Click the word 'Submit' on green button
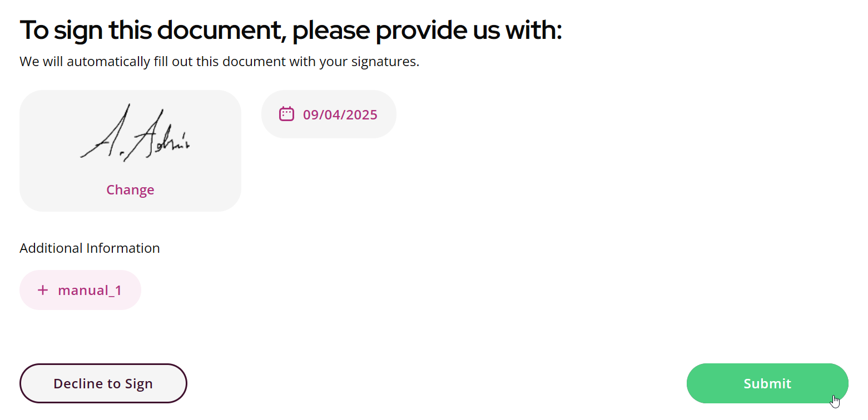868x420 pixels. point(767,383)
